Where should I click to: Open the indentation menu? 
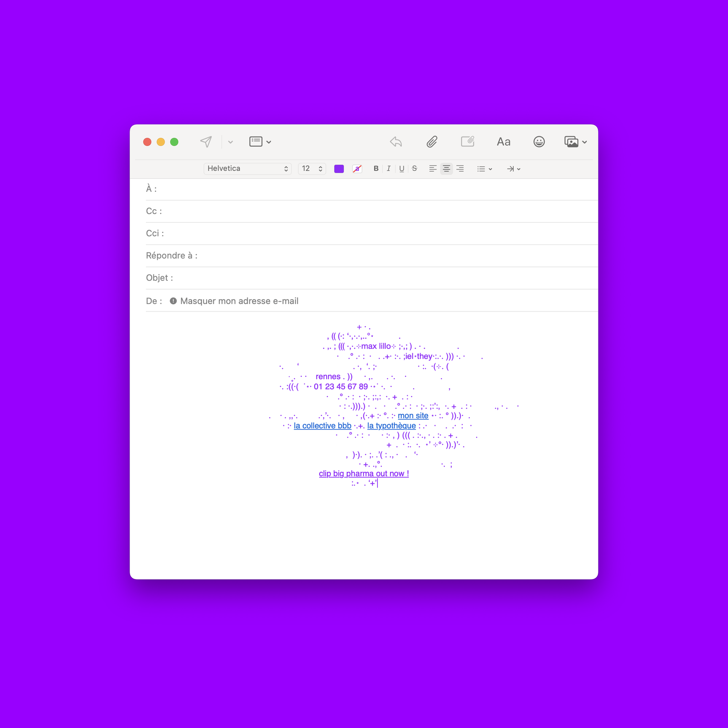513,169
